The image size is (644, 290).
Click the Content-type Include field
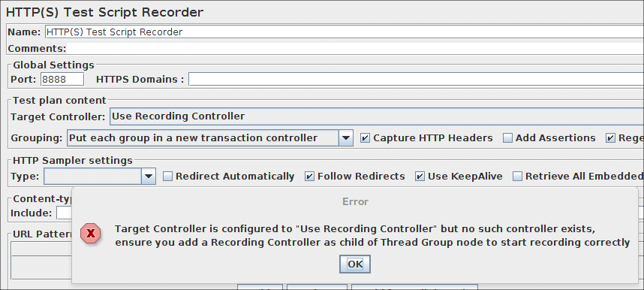64,213
